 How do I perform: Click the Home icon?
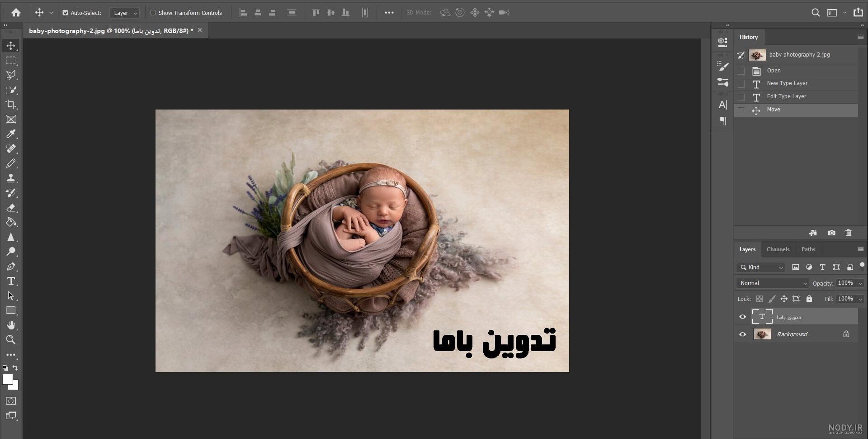[16, 13]
